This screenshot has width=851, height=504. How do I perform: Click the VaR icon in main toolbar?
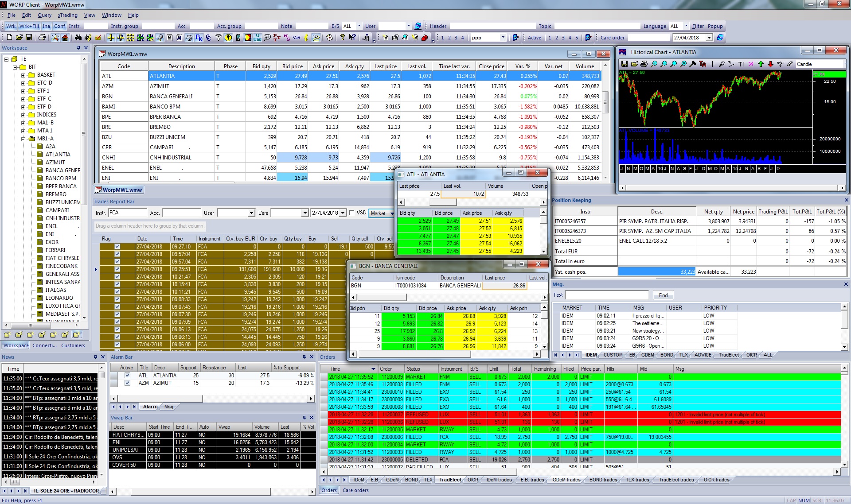coord(297,38)
